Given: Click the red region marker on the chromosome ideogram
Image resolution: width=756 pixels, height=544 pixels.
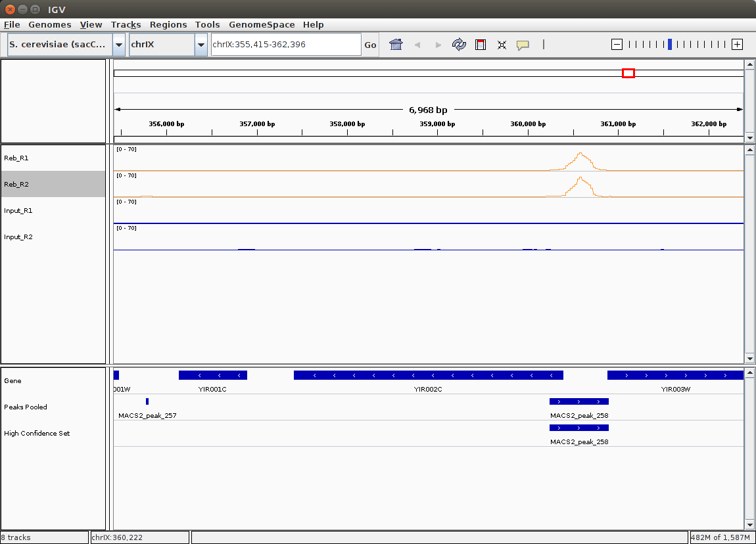Looking at the screenshot, I should [x=628, y=73].
